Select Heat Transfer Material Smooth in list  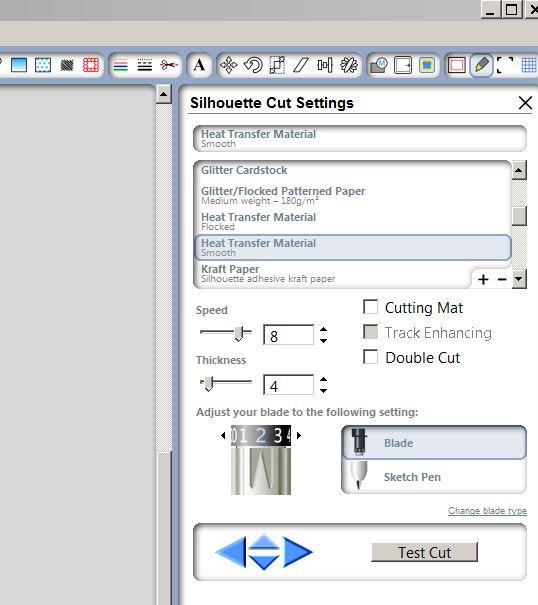353,247
